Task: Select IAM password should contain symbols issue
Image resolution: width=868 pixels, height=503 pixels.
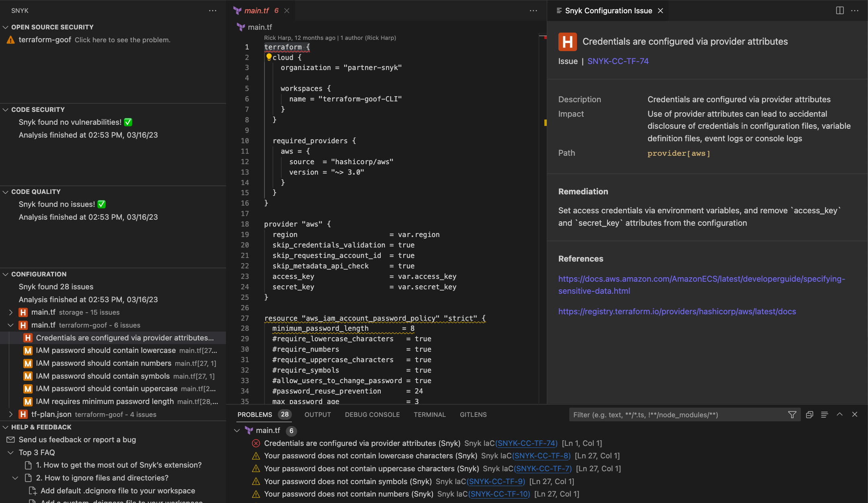Action: (x=103, y=376)
